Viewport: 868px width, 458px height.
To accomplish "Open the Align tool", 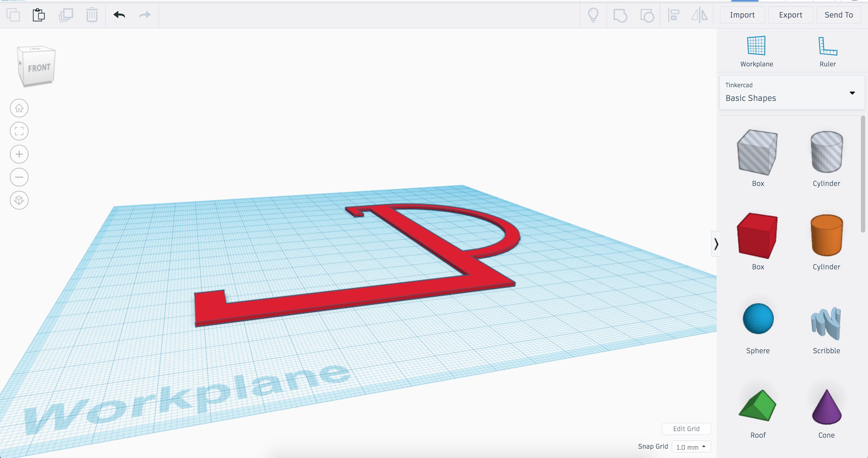I will pos(673,15).
